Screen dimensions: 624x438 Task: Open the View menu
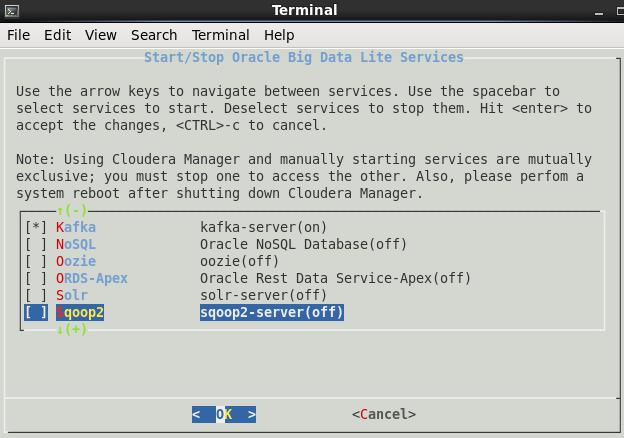(100, 35)
